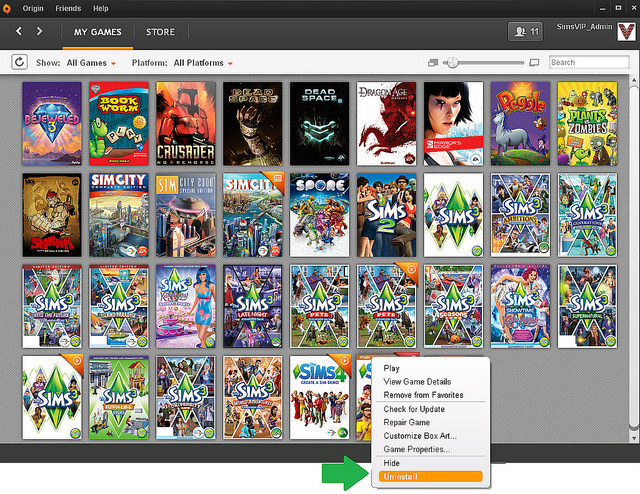Select The Sims 4 Create A Sim Demo tile
640x494 pixels.
(x=320, y=398)
